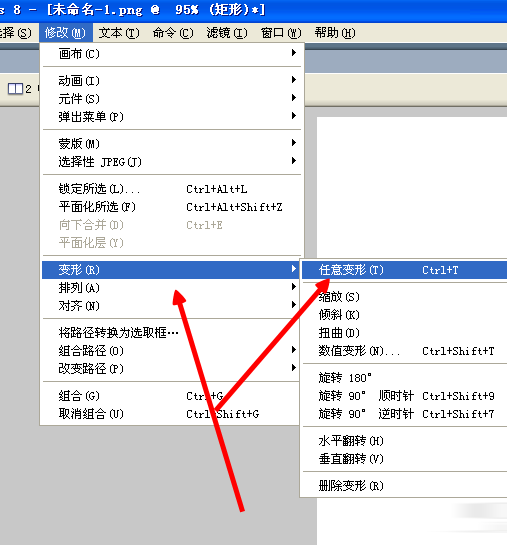Open the 窗口(W) menu
The image size is (507, 545).
(x=281, y=33)
